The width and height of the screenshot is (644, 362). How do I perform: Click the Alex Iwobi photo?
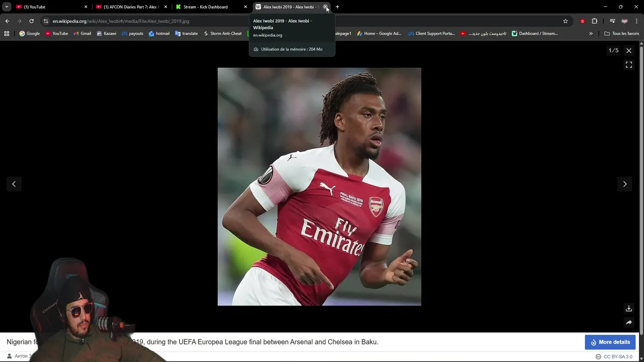319,187
